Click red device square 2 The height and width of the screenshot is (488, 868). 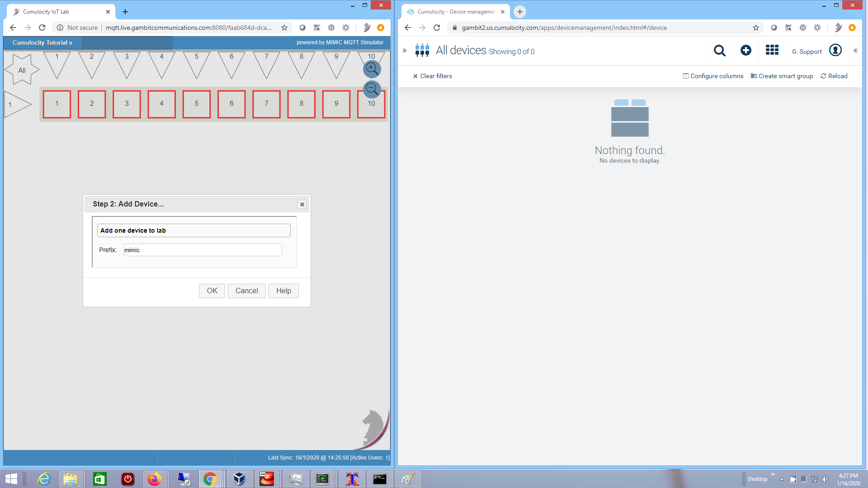pyautogui.click(x=92, y=104)
